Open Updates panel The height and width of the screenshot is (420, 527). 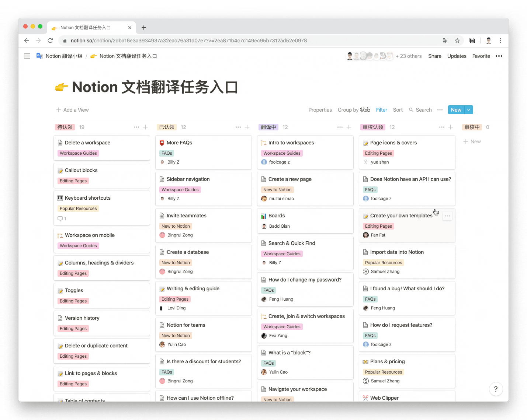[457, 56]
